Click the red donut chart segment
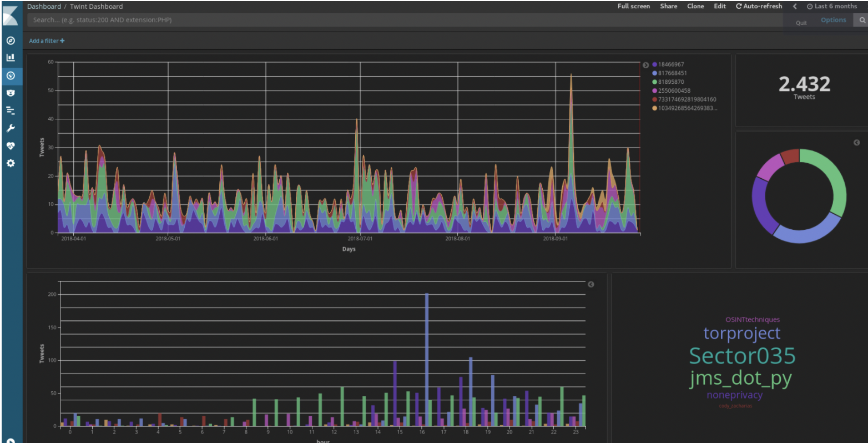 click(x=790, y=155)
